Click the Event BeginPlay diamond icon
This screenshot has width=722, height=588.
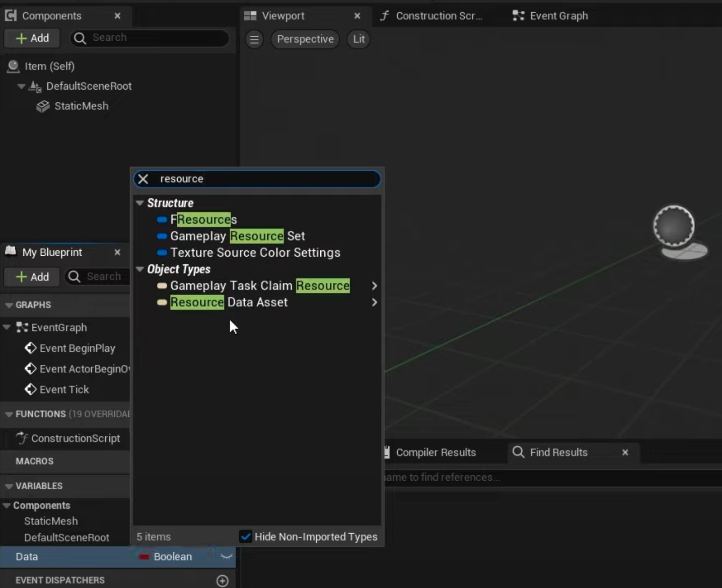pyautogui.click(x=30, y=348)
